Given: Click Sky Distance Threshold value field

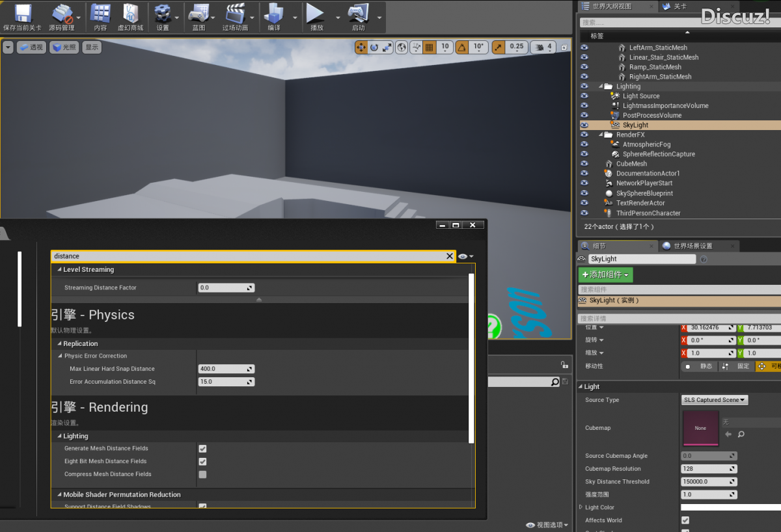Looking at the screenshot, I should (x=709, y=482).
